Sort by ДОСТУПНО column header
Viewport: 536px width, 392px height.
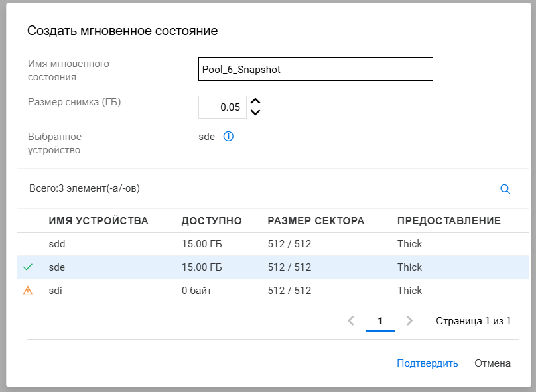[x=212, y=221]
